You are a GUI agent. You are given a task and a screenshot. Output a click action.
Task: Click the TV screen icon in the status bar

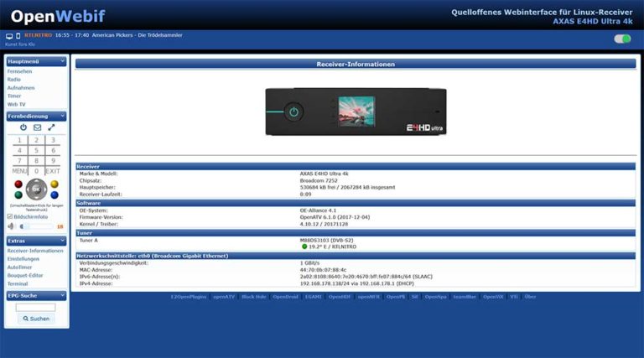(x=9, y=36)
